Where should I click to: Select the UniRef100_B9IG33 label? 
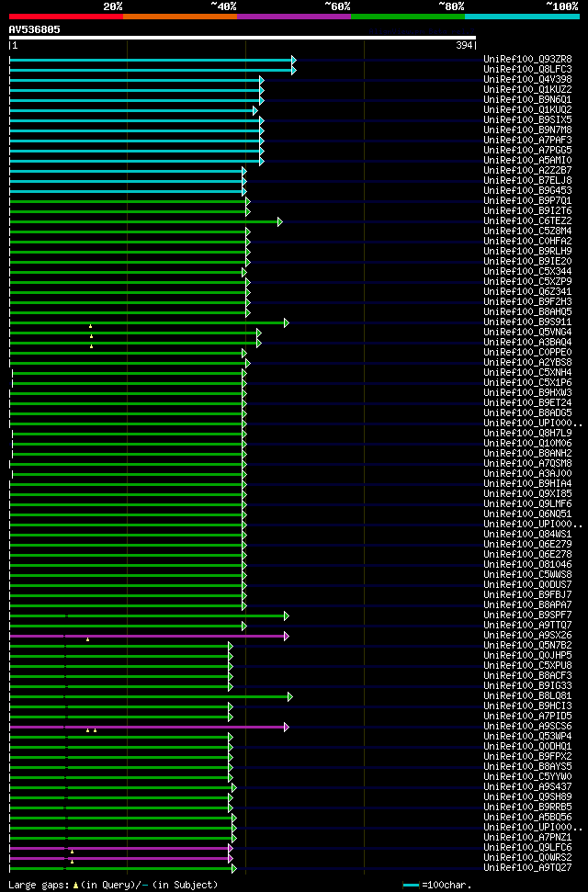pos(527,686)
